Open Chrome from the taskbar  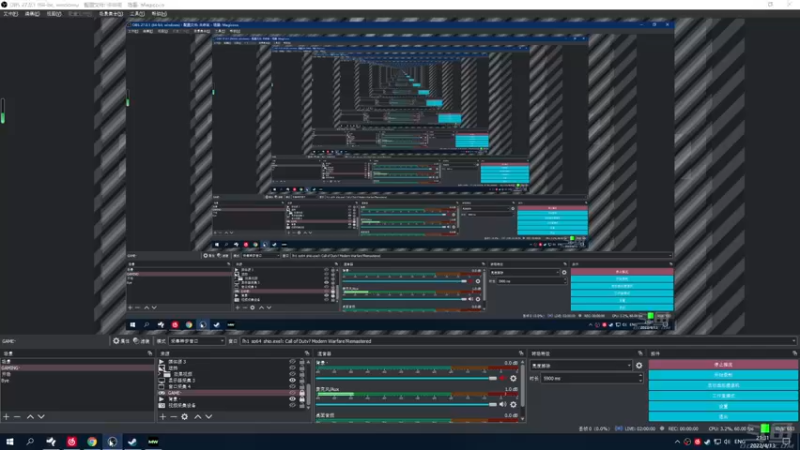pyautogui.click(x=92, y=442)
